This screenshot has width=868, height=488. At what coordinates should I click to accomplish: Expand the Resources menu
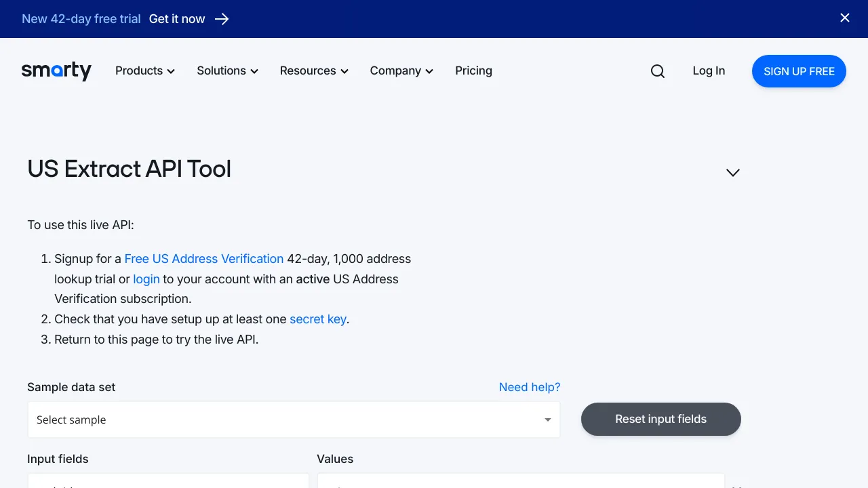314,70
